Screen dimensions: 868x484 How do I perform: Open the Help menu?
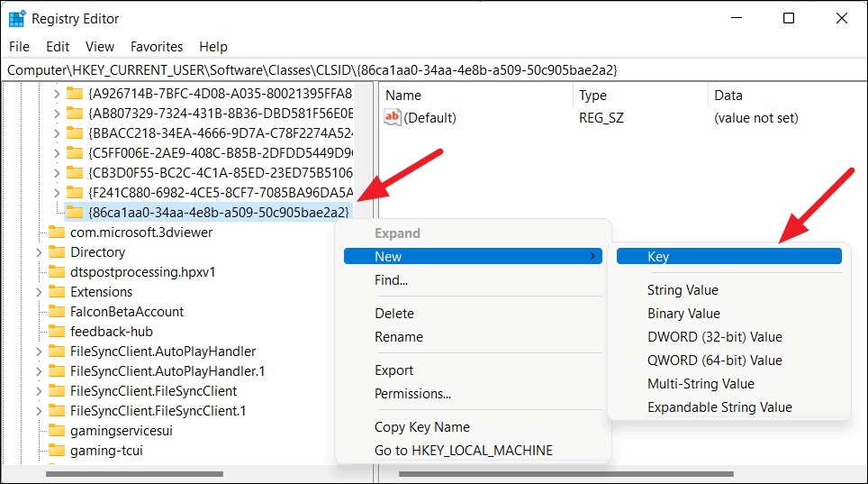click(213, 47)
